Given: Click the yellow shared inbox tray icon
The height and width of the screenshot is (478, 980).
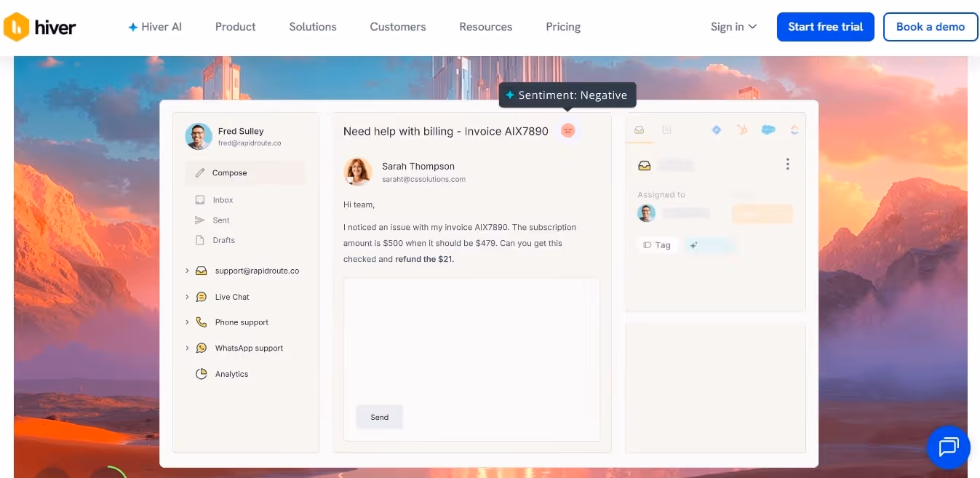Looking at the screenshot, I should pos(645,165).
